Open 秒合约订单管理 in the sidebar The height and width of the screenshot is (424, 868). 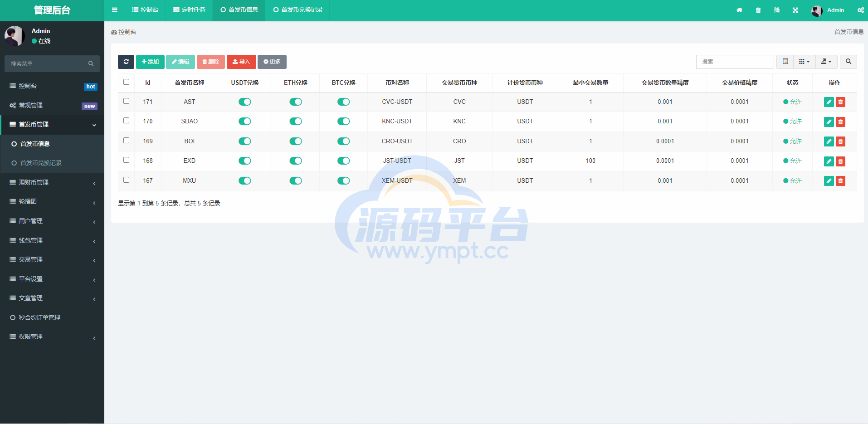52,318
